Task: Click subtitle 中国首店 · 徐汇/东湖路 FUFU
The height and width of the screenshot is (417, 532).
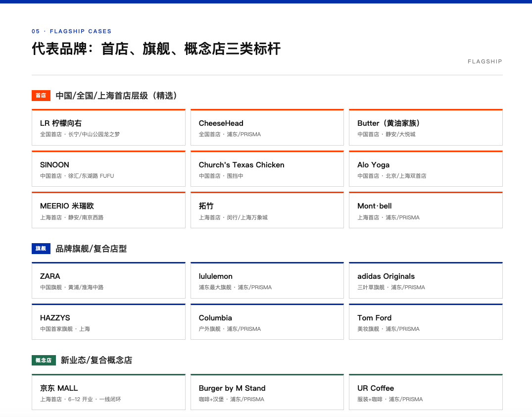Action: point(77,176)
